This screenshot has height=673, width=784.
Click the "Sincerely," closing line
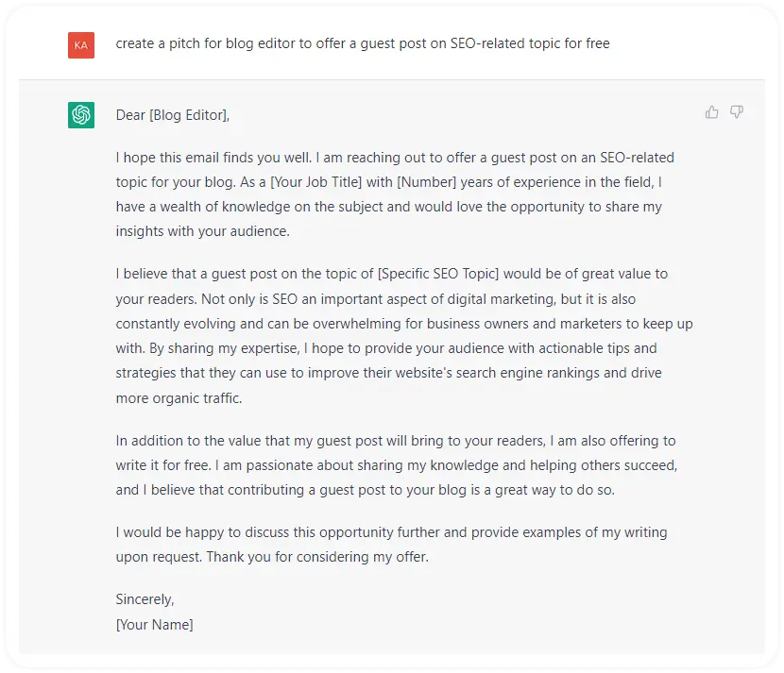pyautogui.click(x=145, y=599)
